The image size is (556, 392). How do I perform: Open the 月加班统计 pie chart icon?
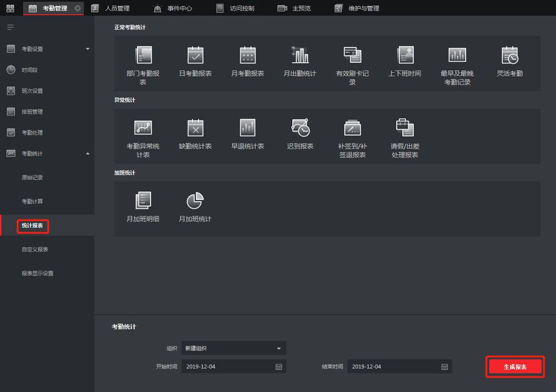195,201
